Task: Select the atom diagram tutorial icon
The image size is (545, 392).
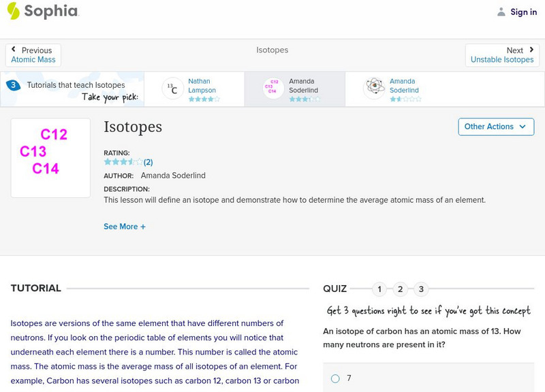Action: click(374, 88)
